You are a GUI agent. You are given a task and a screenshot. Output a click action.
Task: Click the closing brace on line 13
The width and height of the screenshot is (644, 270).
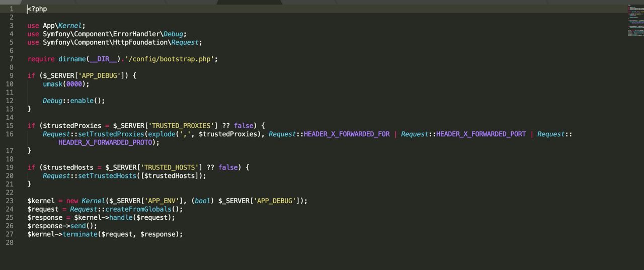click(29, 109)
